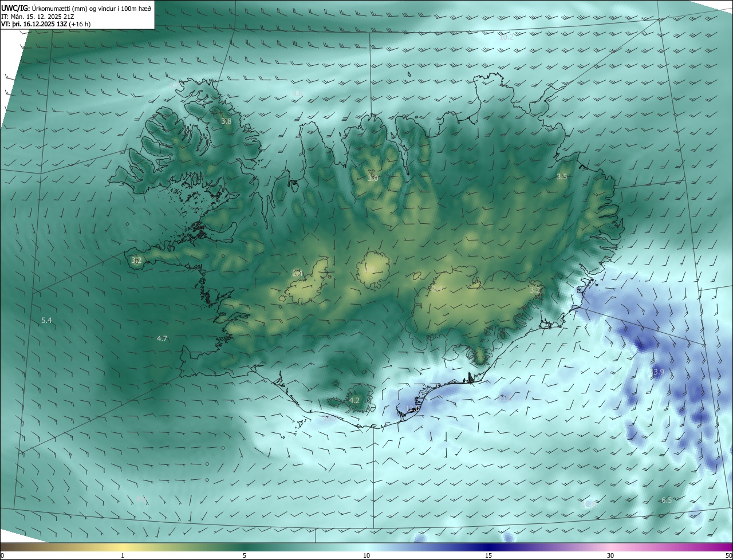Click the 10.2 value near the top edge
This screenshot has width=733, height=560.
(x=506, y=37)
